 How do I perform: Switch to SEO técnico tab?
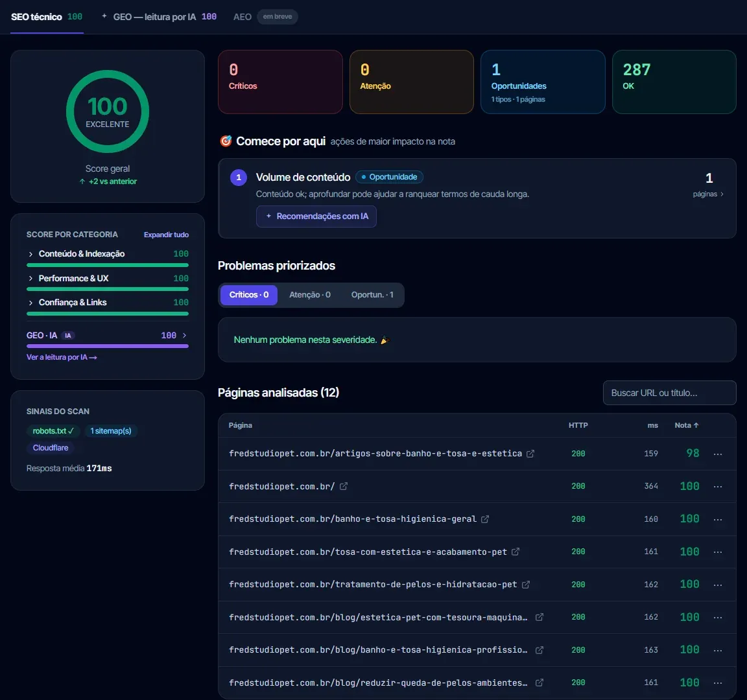[x=47, y=17]
